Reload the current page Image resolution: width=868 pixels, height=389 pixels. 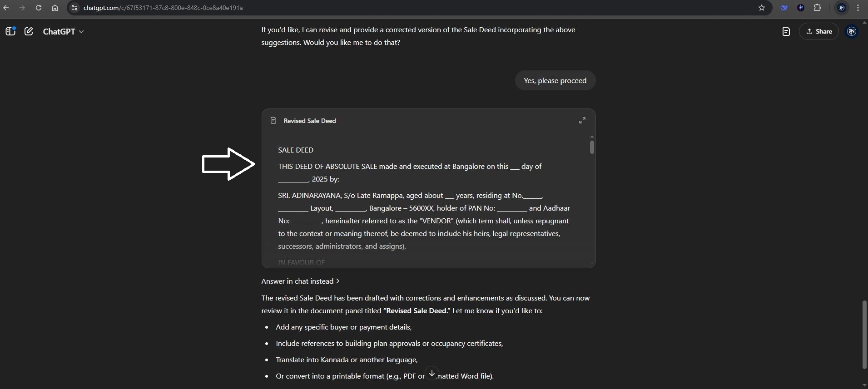(x=39, y=8)
